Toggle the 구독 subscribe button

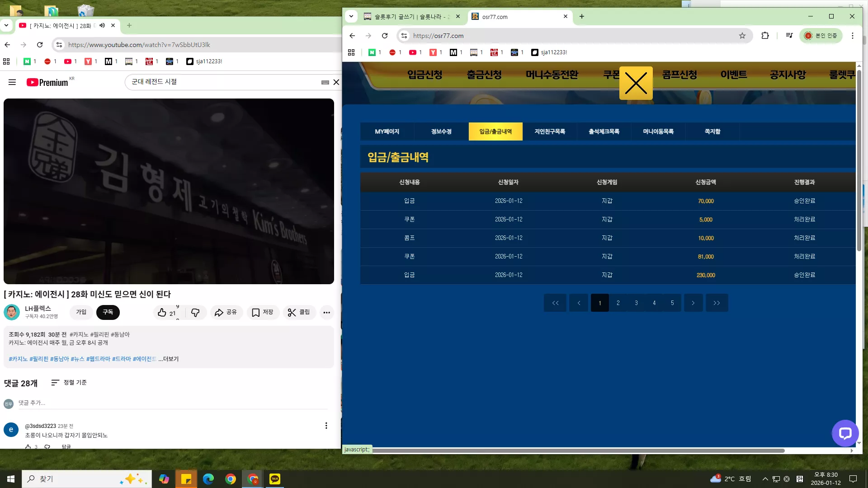click(x=108, y=312)
